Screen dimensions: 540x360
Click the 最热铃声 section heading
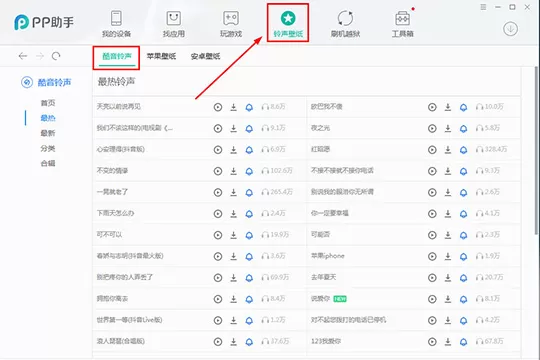coord(116,82)
